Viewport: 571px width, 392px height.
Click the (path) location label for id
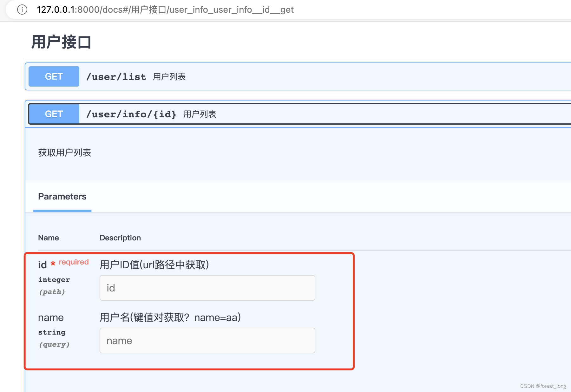[x=52, y=291]
